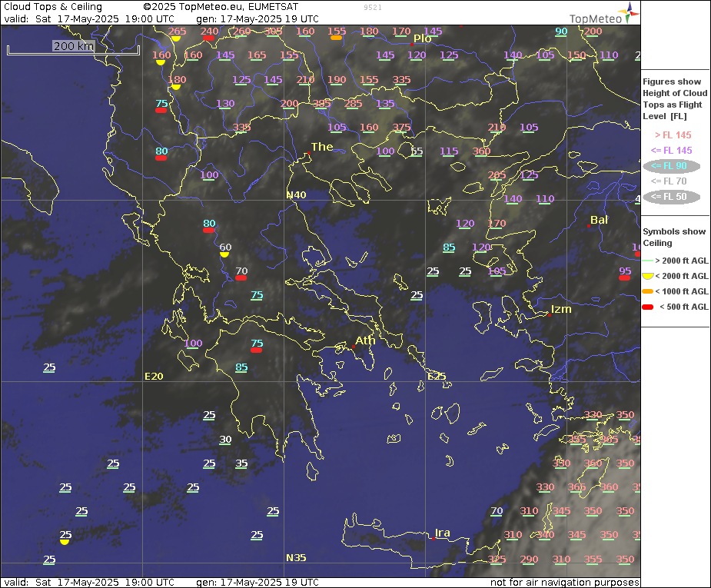Viewport: 711px width, 588px height.
Task: Click the cloud top value 165
Action: 257,55
